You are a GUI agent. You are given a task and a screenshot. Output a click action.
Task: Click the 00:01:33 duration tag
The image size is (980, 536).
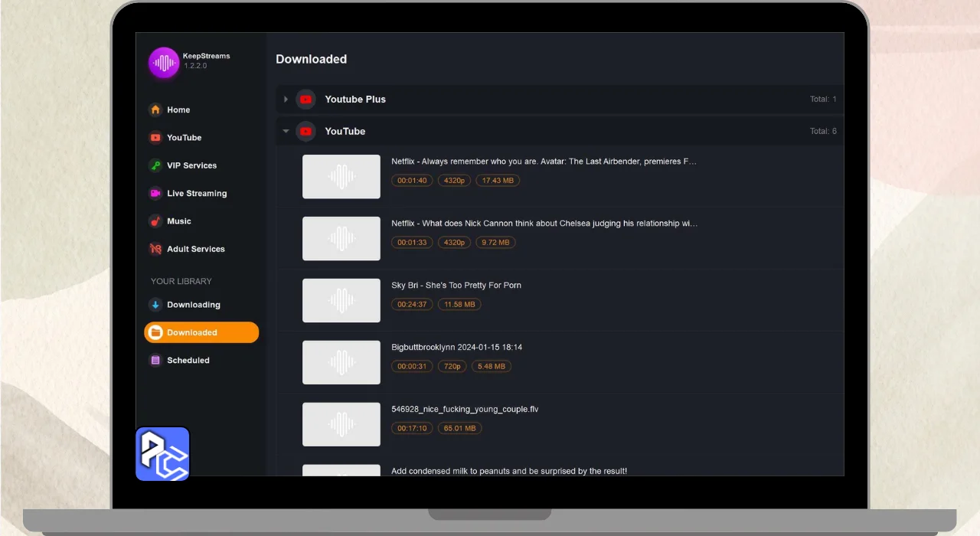[412, 242]
